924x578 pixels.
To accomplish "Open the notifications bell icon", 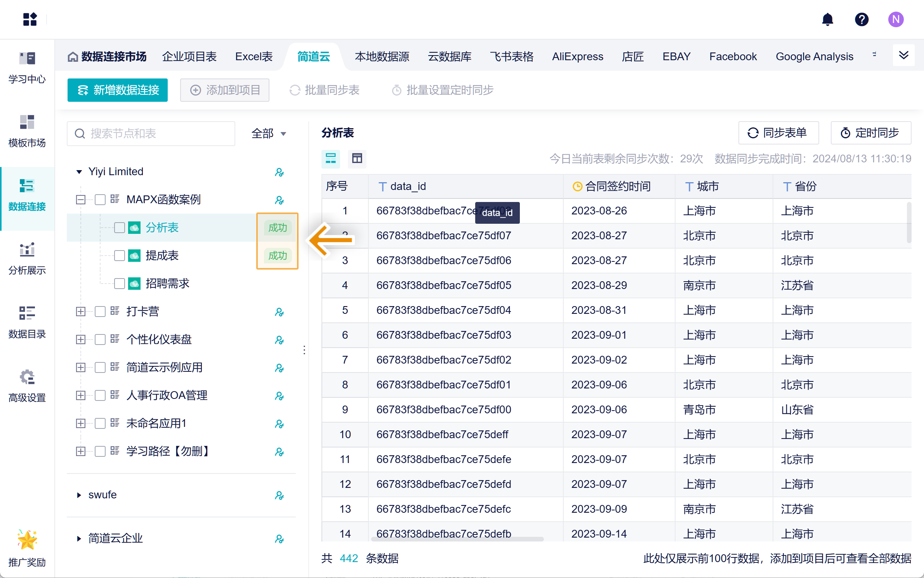I will point(827,19).
